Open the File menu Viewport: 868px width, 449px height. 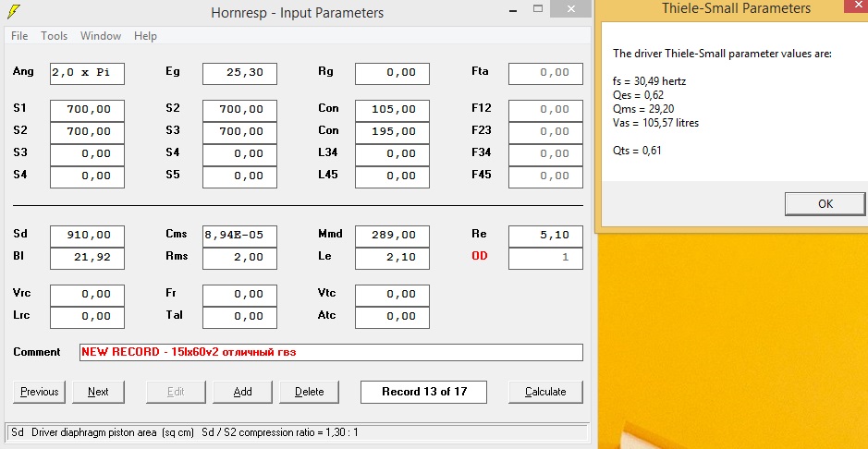[x=19, y=36]
